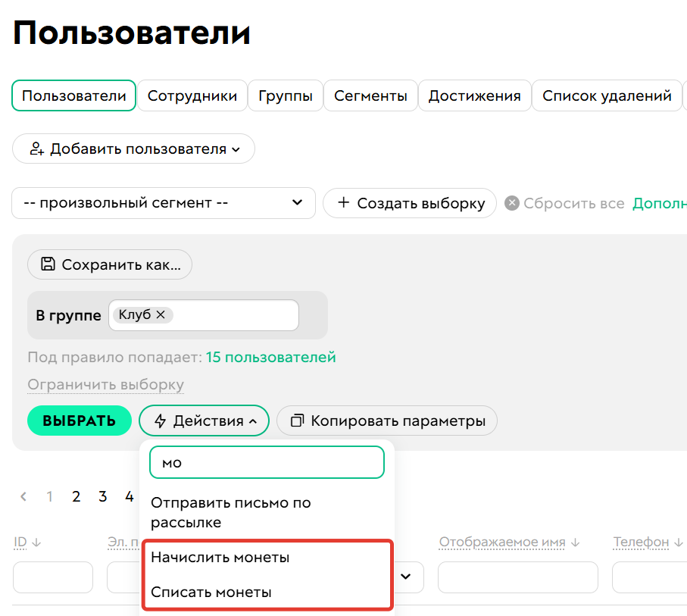Remove the Клуб chip via its × icon

160,314
